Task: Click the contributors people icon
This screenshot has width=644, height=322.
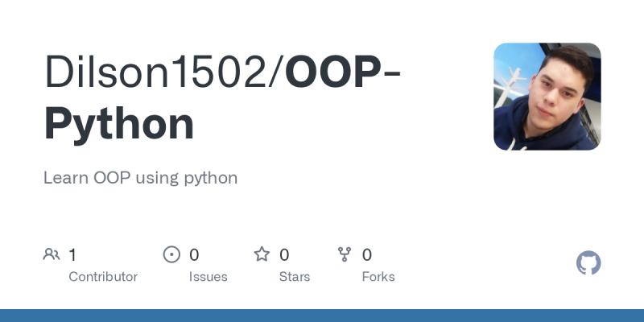Action: [52, 254]
